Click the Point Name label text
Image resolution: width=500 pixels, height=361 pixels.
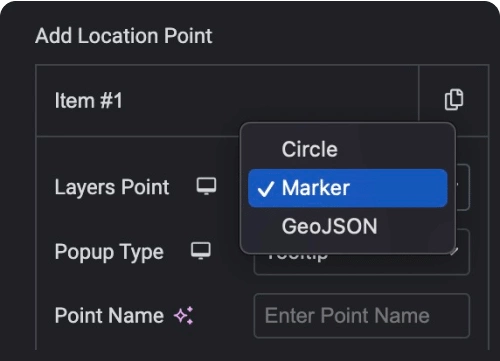[x=109, y=315]
